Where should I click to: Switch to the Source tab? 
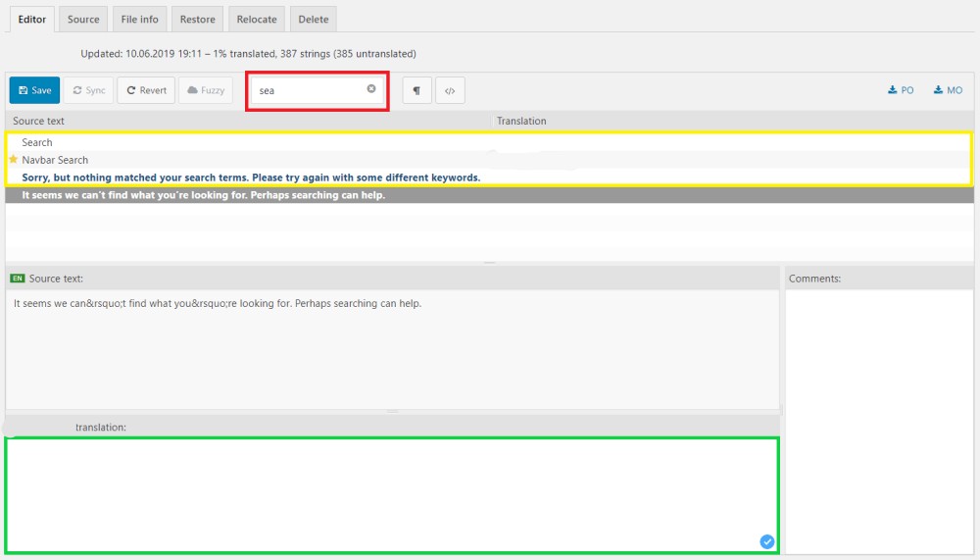pyautogui.click(x=83, y=19)
